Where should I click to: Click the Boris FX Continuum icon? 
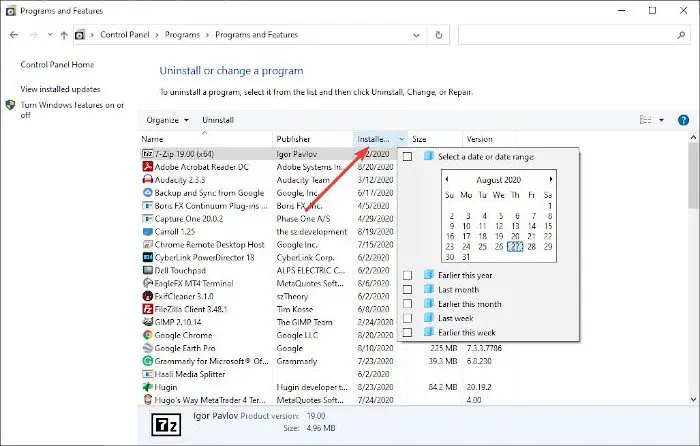click(147, 206)
